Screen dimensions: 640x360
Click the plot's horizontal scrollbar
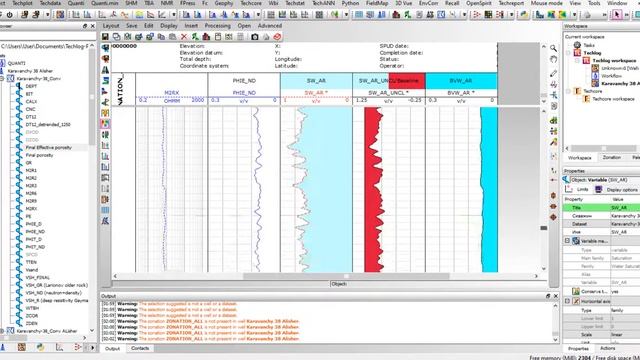[346, 276]
